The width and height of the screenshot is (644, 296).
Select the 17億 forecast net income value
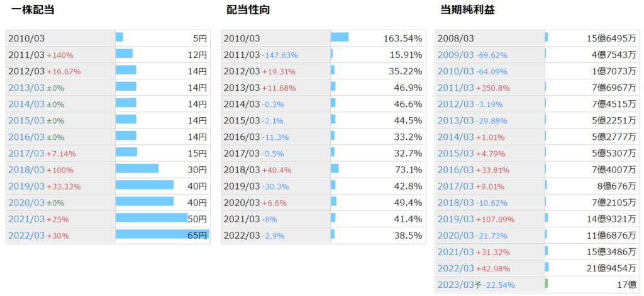[x=627, y=285]
